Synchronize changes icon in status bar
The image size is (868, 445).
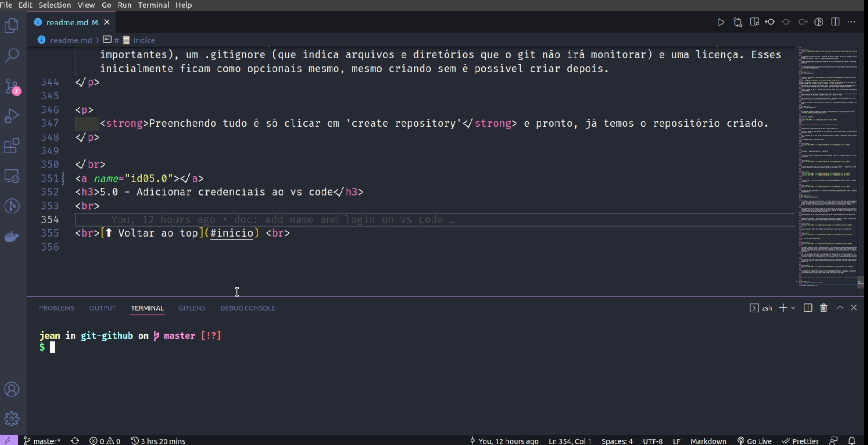tap(75, 440)
